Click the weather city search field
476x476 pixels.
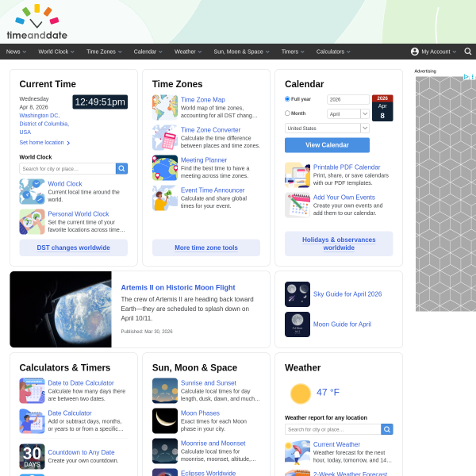[332, 429]
